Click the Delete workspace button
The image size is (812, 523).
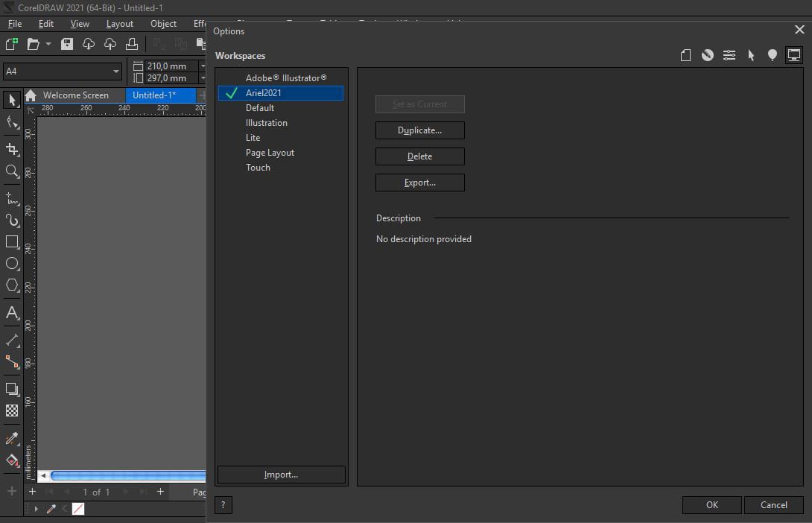pos(420,156)
